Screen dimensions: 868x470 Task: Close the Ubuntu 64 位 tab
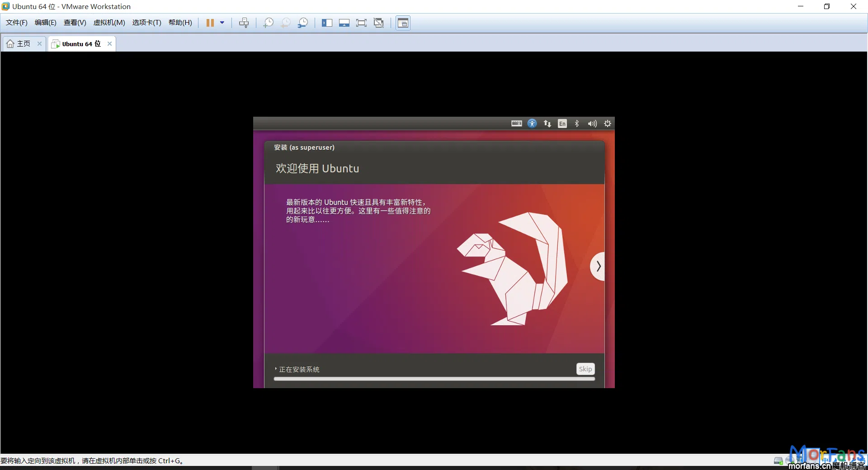tap(109, 44)
